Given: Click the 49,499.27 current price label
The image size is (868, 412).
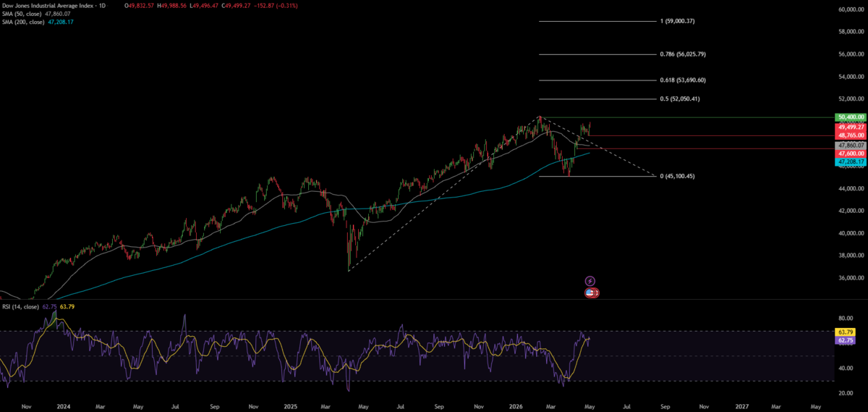Looking at the screenshot, I should pyautogui.click(x=851, y=127).
